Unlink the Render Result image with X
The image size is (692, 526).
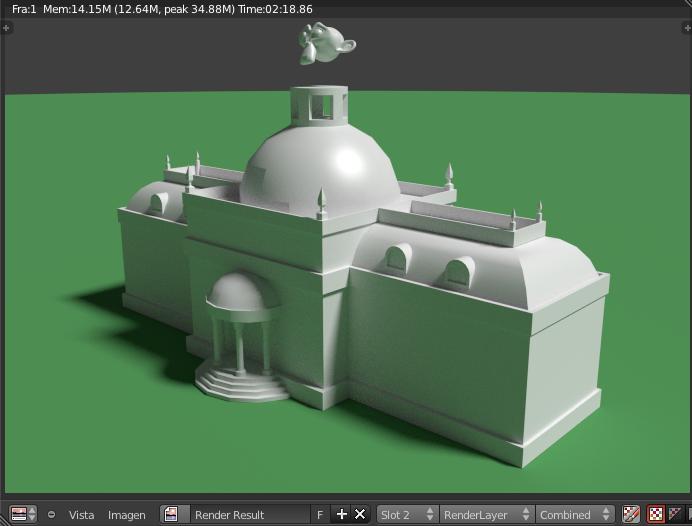pyautogui.click(x=360, y=514)
